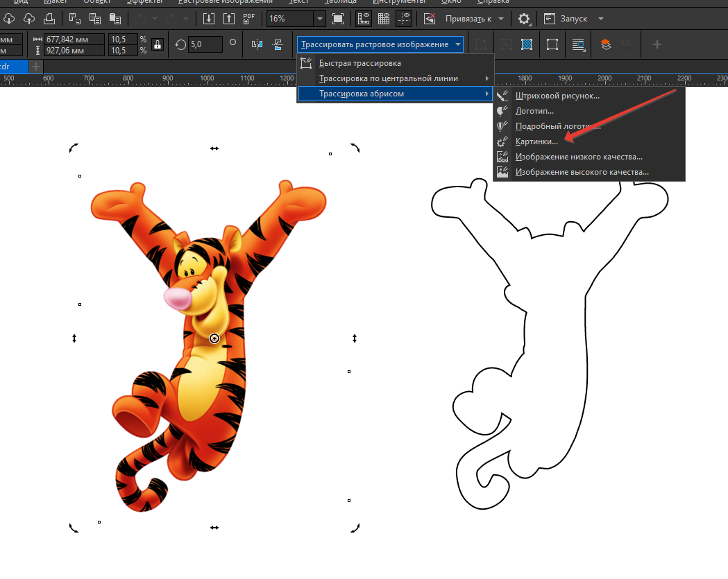
Task: Click the plus icon on the property bar
Action: tap(657, 44)
